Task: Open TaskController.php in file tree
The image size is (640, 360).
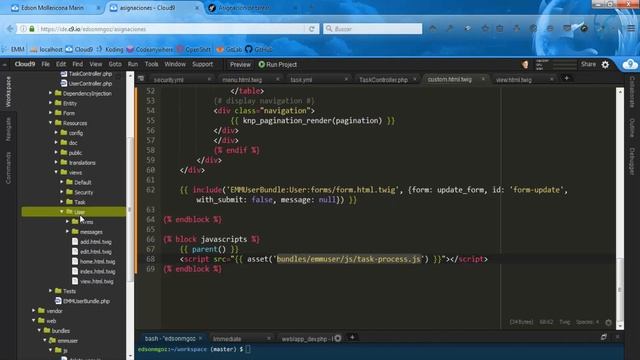Action: [x=90, y=74]
